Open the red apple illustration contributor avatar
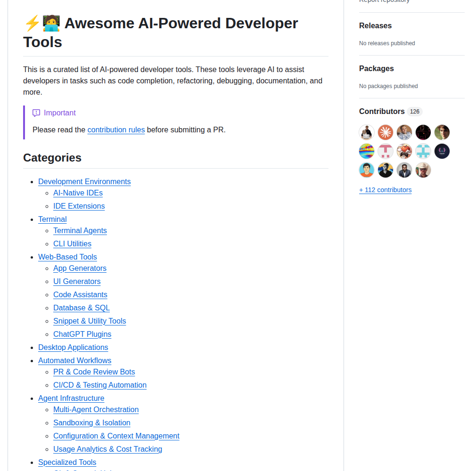 coord(404,151)
